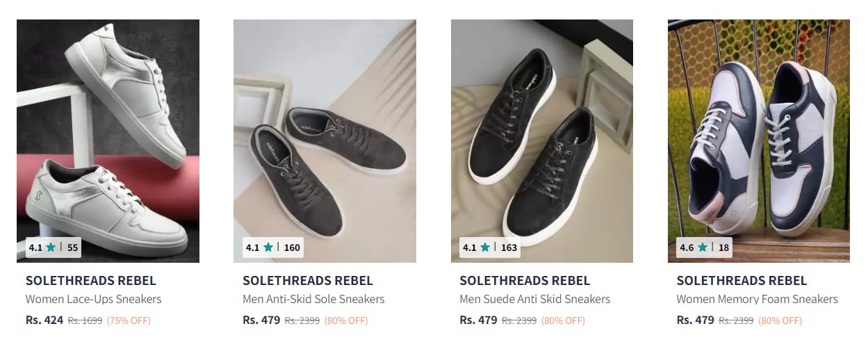This screenshot has height=342, width=868.
Task: Open the Men Anti-Skid Sole Sneakers title link
Action: [313, 300]
